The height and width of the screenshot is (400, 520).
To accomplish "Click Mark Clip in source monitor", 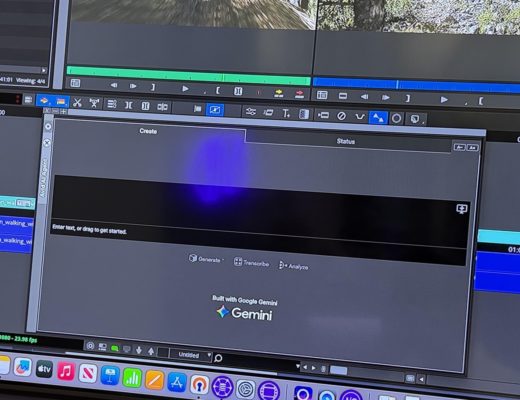I will 238,91.
